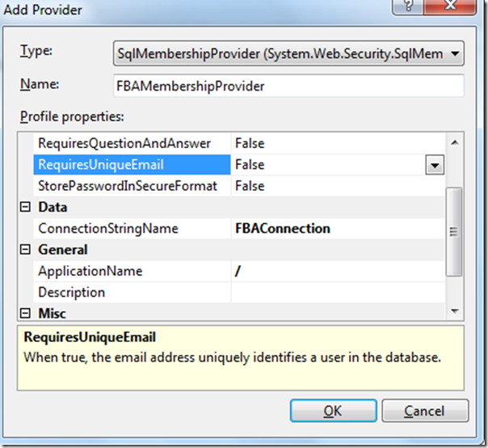This screenshot has width=488, height=448.
Task: Click the Name text field
Action: (289, 86)
